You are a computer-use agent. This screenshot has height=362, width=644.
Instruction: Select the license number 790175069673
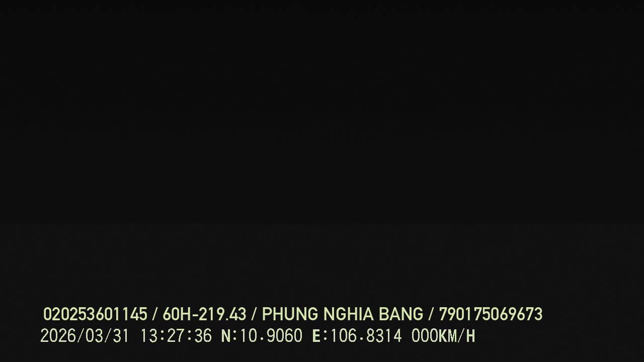pos(491,314)
